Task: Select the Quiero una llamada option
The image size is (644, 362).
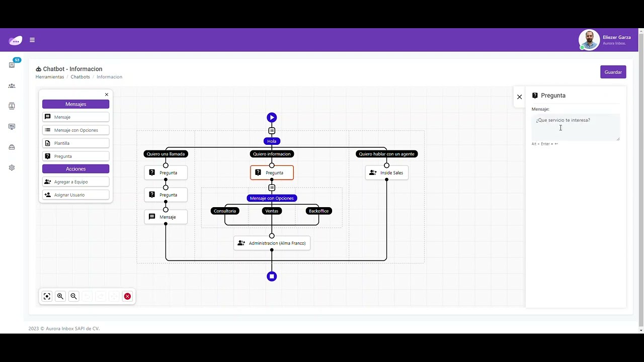Action: 166,154
